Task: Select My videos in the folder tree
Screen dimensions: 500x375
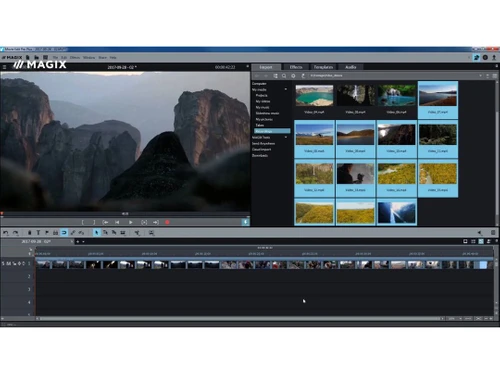Action: tap(263, 101)
